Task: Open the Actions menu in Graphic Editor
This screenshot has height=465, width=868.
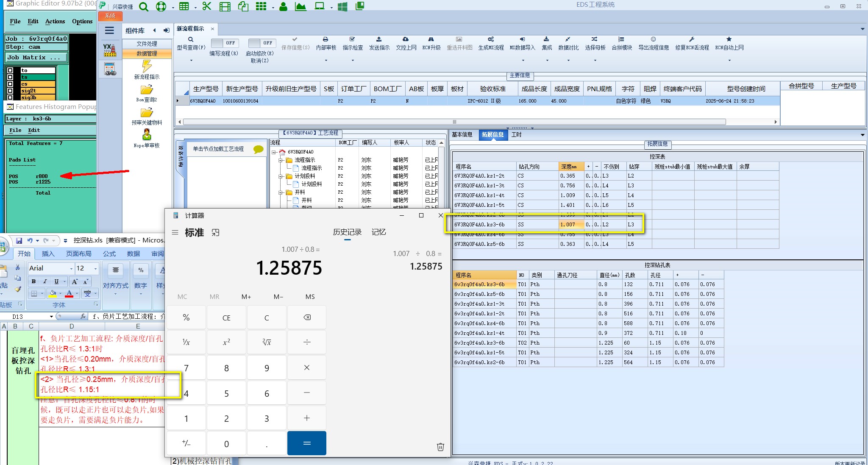Action: click(x=55, y=21)
